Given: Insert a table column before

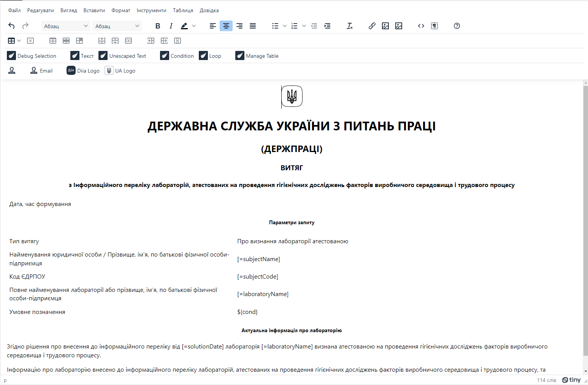Looking at the screenshot, I should tap(151, 41).
